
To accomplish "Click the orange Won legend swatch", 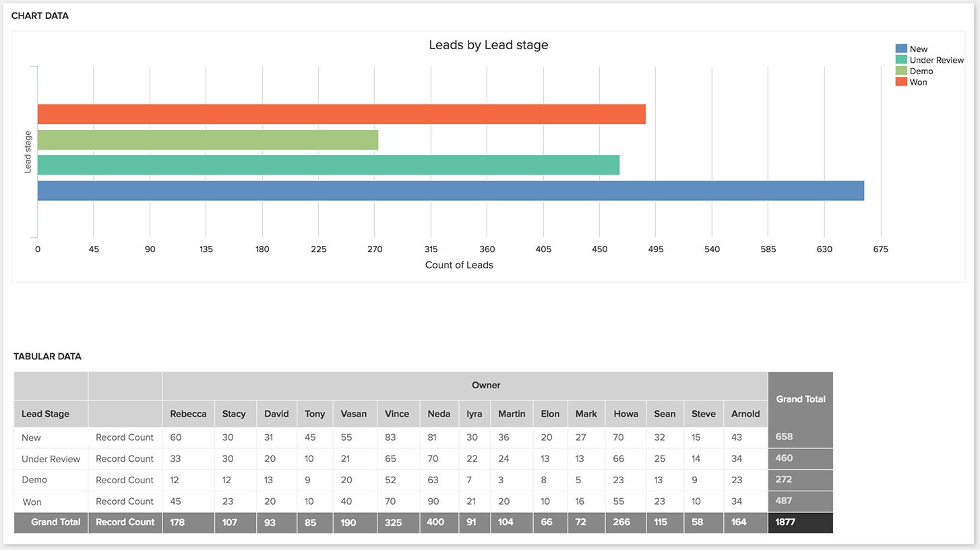I will tap(901, 82).
